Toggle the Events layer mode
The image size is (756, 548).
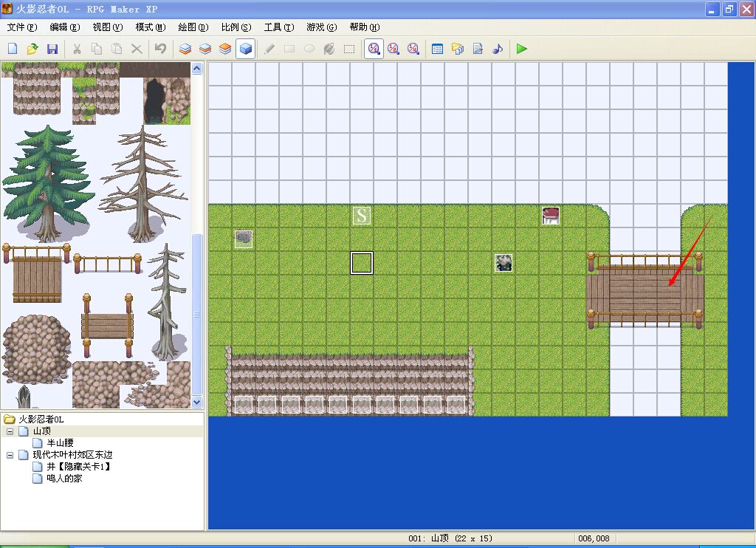[x=245, y=49]
